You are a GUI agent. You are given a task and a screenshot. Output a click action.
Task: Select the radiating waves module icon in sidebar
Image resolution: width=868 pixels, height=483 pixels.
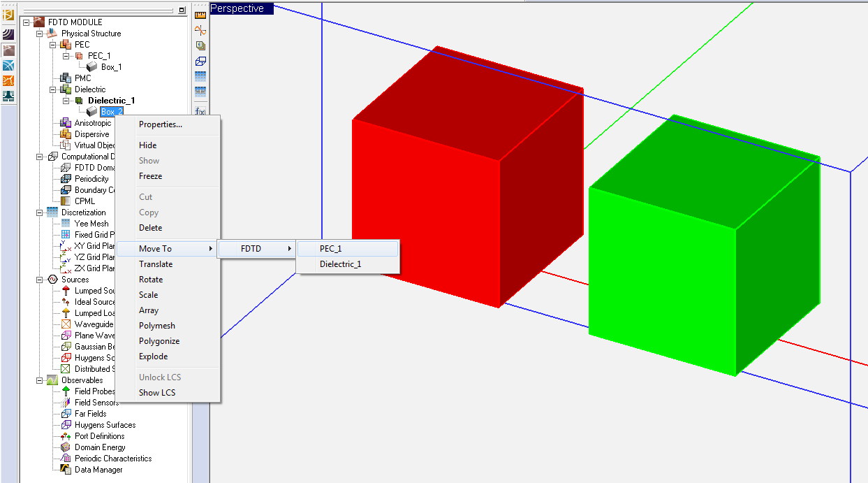coord(8,34)
